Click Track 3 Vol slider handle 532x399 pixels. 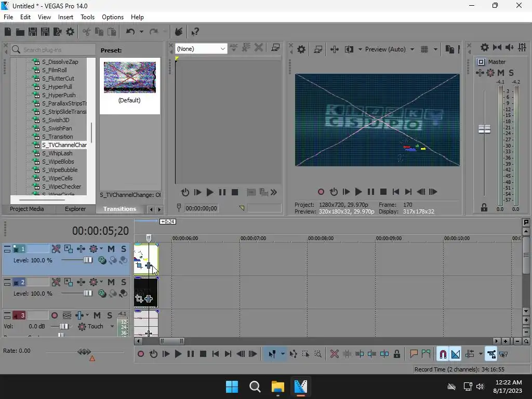pos(64,326)
